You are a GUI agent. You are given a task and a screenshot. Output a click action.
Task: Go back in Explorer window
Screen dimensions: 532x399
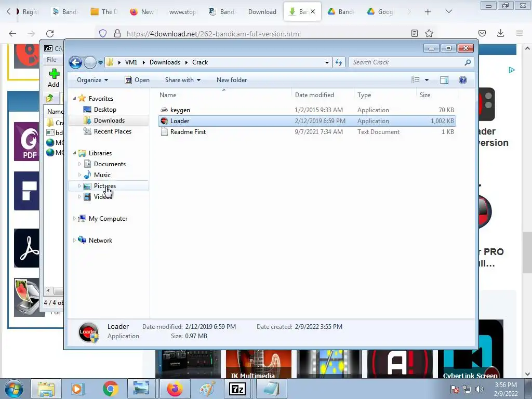pyautogui.click(x=75, y=62)
